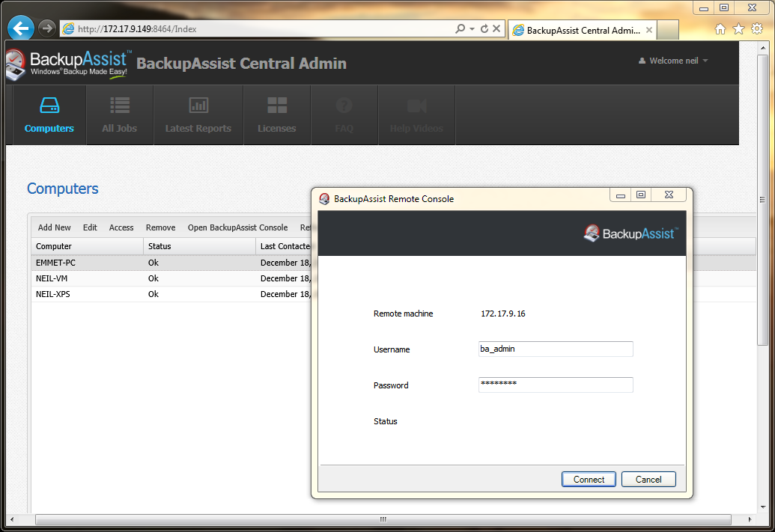Click the remote machine IP 172.17.9.16
775x532 pixels.
click(502, 314)
